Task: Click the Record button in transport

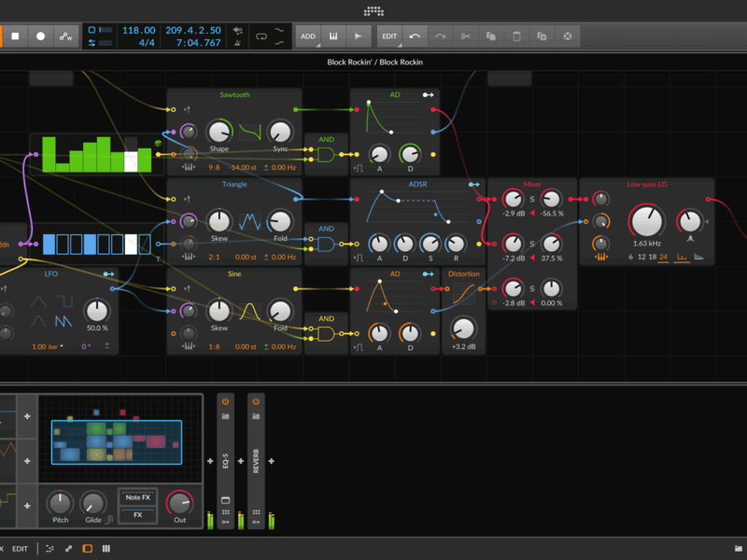Action: (x=40, y=36)
